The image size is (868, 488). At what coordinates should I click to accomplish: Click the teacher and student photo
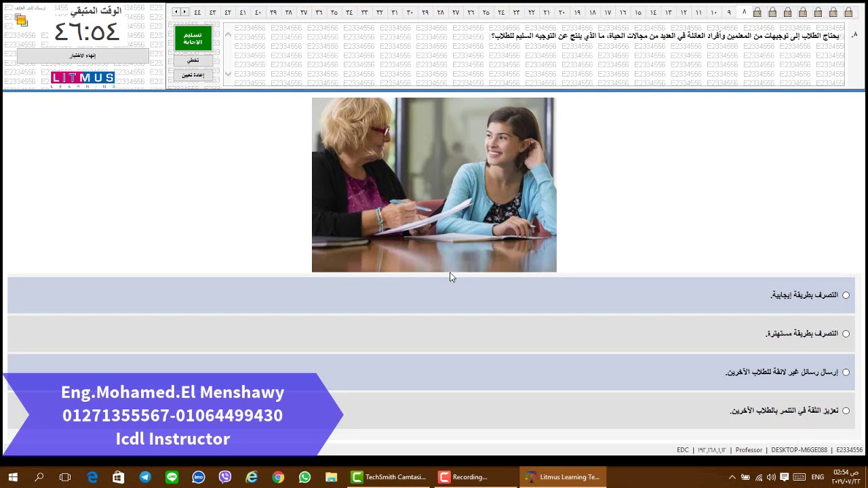click(x=434, y=185)
